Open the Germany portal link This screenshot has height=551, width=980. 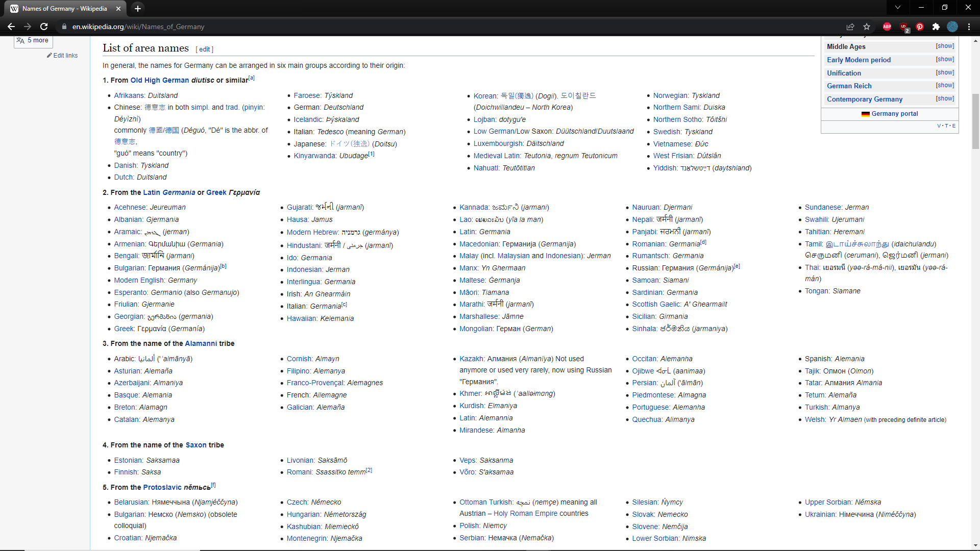[x=894, y=114]
